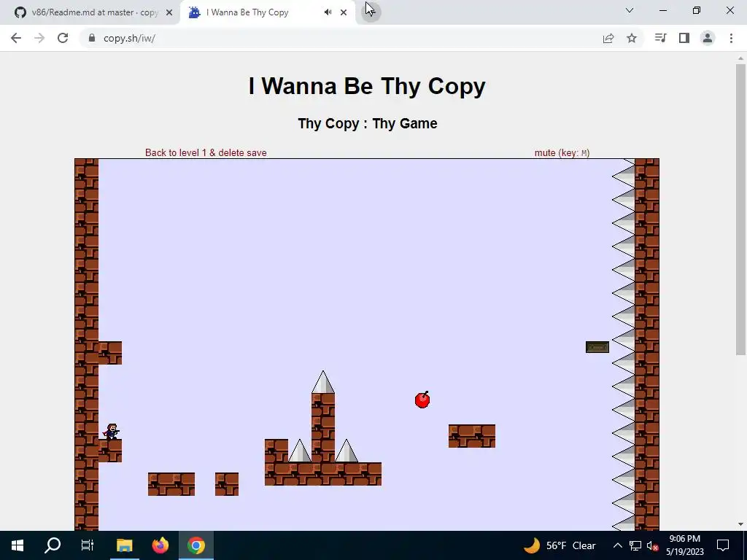Image resolution: width=747 pixels, height=560 pixels.
Task: Click the kid player character
Action: (x=111, y=432)
